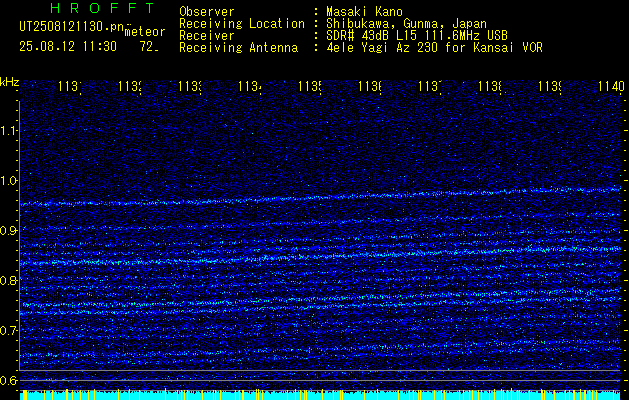Click the 1140 time marker

[612, 86]
